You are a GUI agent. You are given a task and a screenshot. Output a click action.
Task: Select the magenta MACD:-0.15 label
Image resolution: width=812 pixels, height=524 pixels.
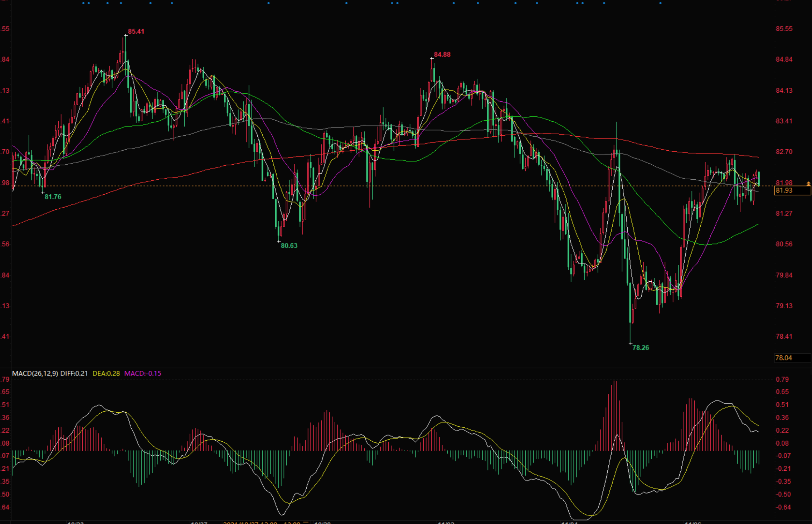click(142, 373)
